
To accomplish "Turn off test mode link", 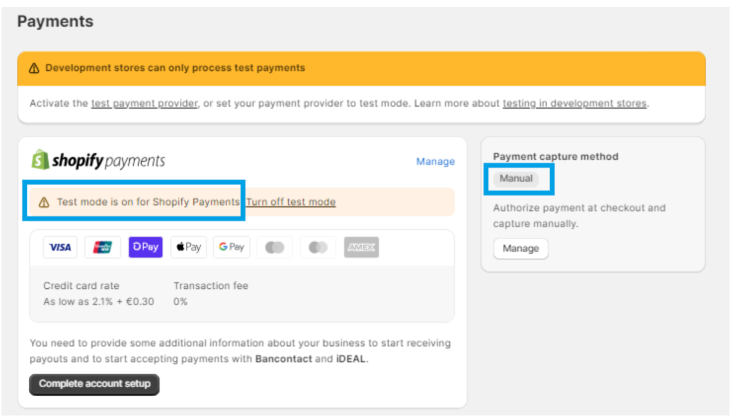I will 291,202.
